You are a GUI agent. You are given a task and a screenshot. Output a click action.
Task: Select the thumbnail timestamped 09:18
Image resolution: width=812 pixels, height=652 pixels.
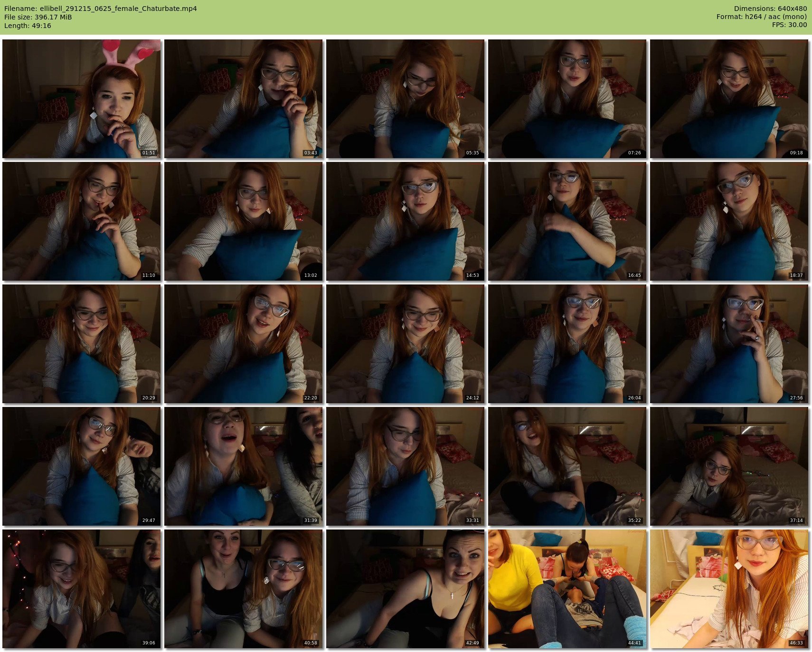pyautogui.click(x=729, y=99)
